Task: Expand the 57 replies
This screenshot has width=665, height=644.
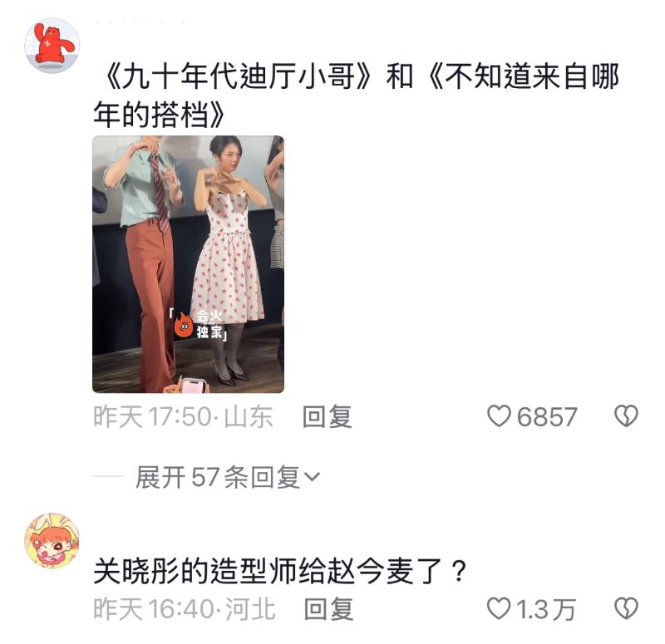Action: click(x=227, y=477)
